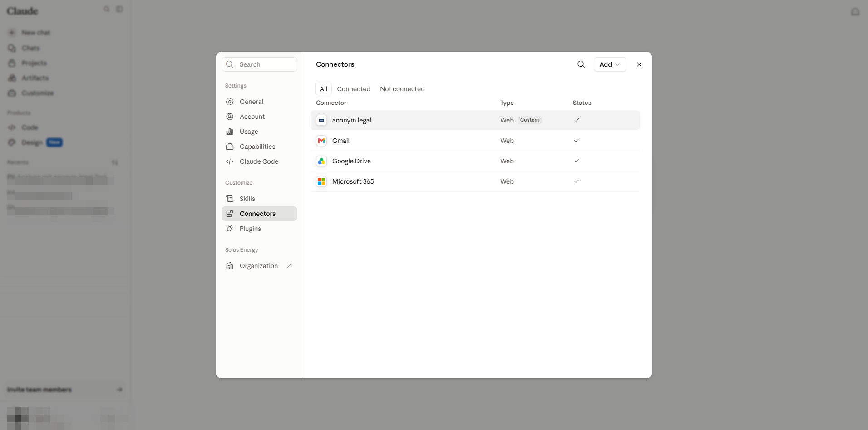Screen dimensions: 868x430
Task: Close the settings dialog
Action: pos(639,64)
